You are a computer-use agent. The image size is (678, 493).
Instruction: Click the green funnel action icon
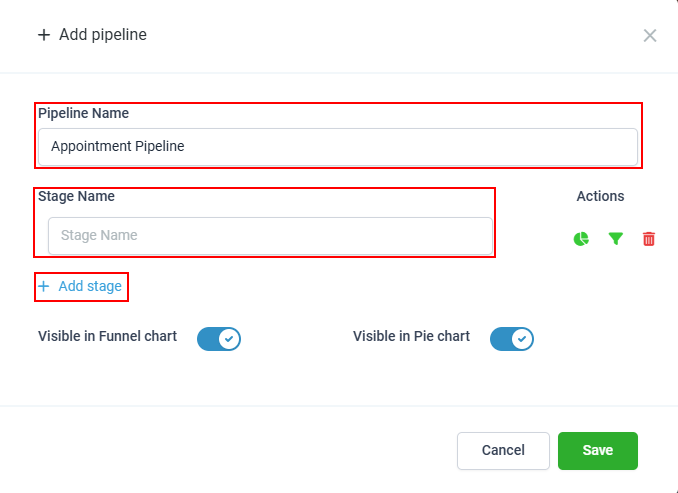click(616, 239)
